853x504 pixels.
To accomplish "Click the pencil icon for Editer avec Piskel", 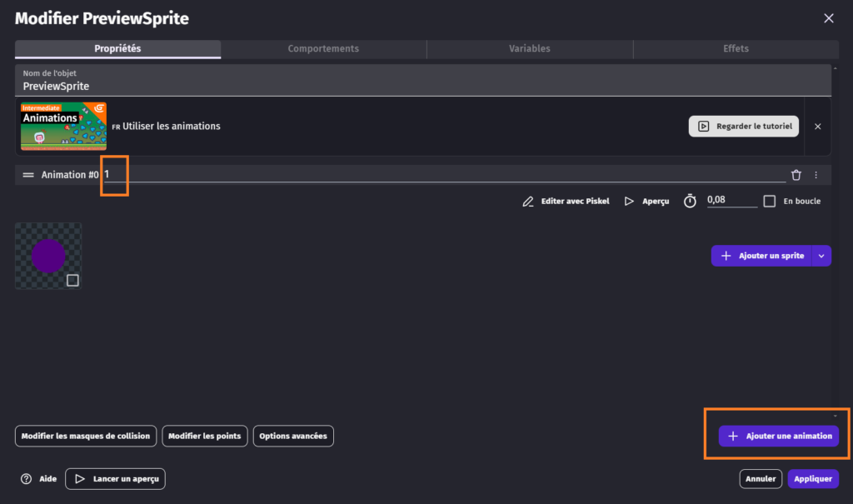I will pyautogui.click(x=527, y=202).
